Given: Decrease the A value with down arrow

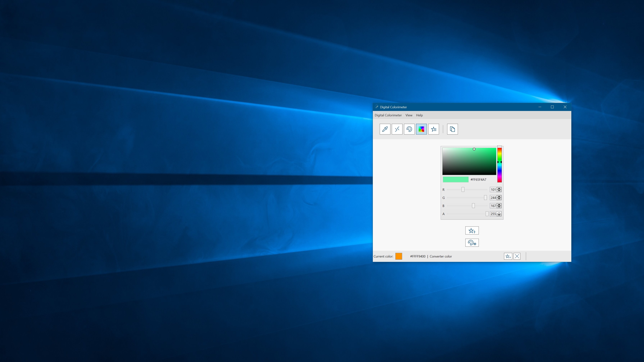Looking at the screenshot, I should point(499,215).
